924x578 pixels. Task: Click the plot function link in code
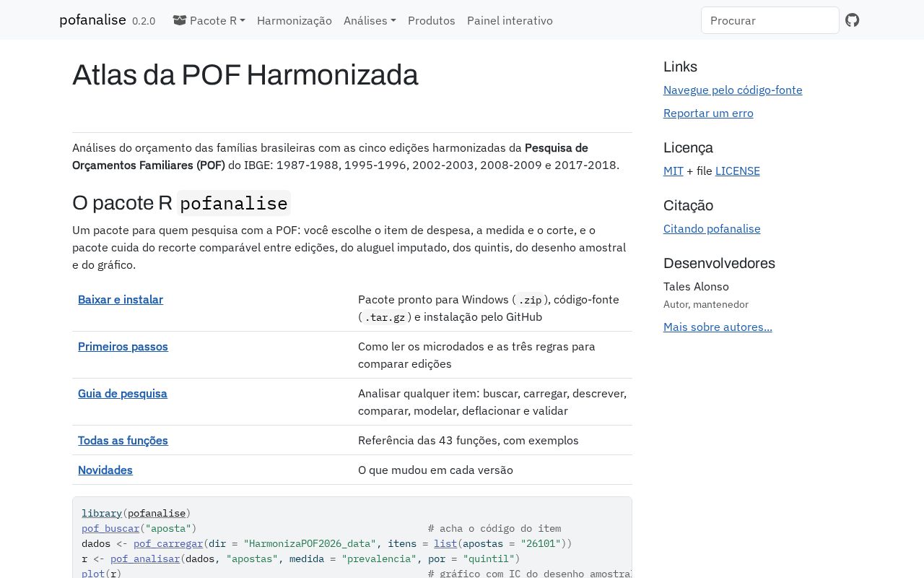(x=93, y=574)
